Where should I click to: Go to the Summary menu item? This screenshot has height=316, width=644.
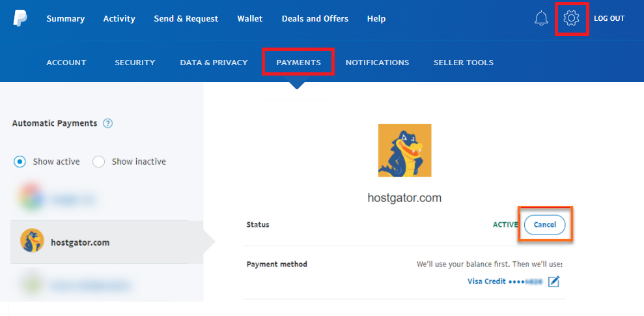[65, 18]
